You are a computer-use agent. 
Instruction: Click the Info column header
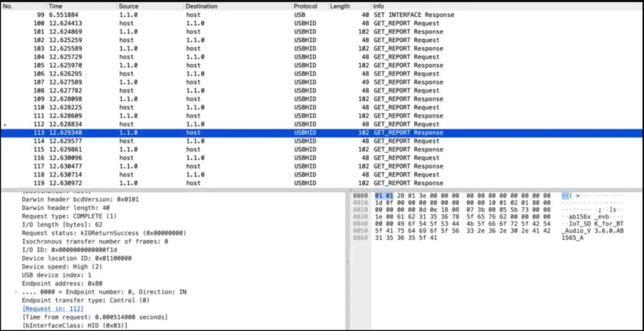click(x=508, y=6)
